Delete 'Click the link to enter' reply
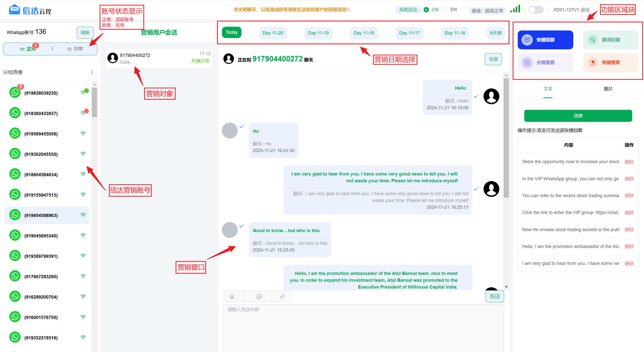Screen dimensions: 644x352 629,213
